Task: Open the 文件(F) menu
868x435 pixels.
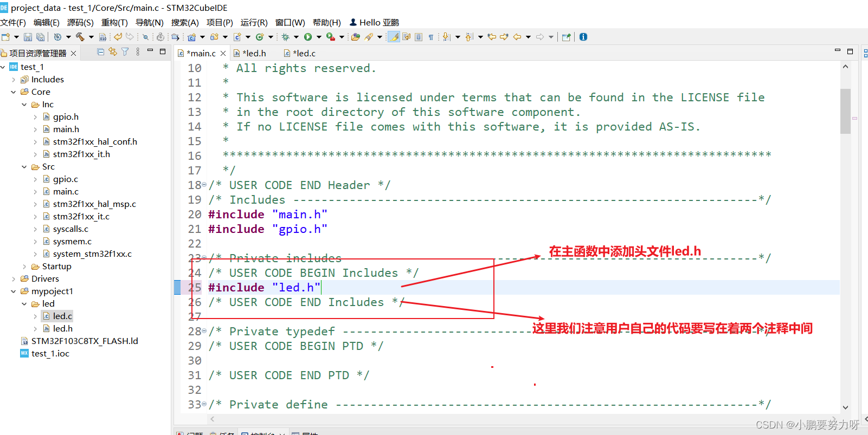Action: click(x=13, y=22)
